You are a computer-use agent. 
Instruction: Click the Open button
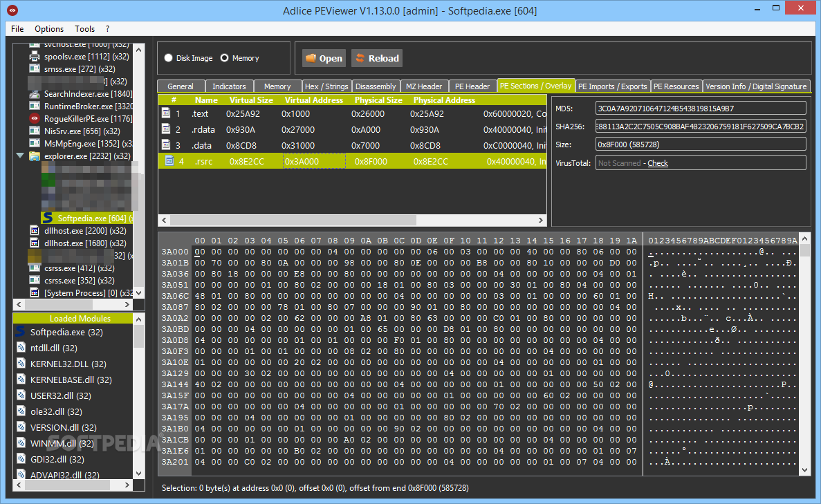(x=324, y=58)
